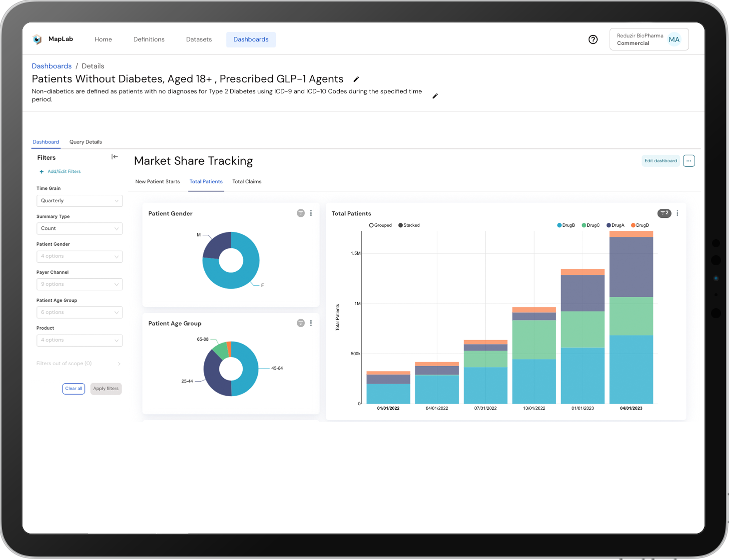The image size is (729, 560).
Task: Open the kebab menu on Patient Gender card
Action: pyautogui.click(x=311, y=213)
